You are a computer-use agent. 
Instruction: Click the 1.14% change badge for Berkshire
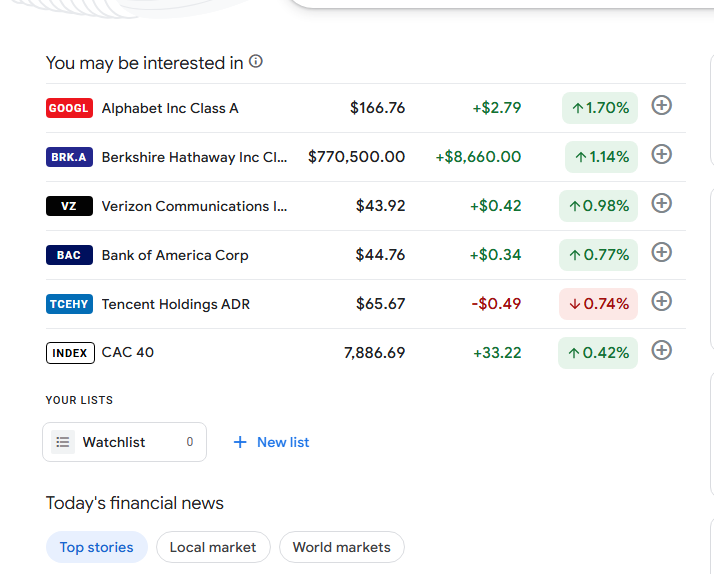click(601, 157)
